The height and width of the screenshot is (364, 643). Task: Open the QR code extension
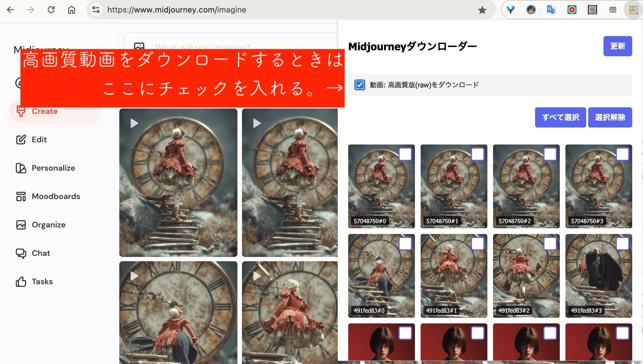592,10
